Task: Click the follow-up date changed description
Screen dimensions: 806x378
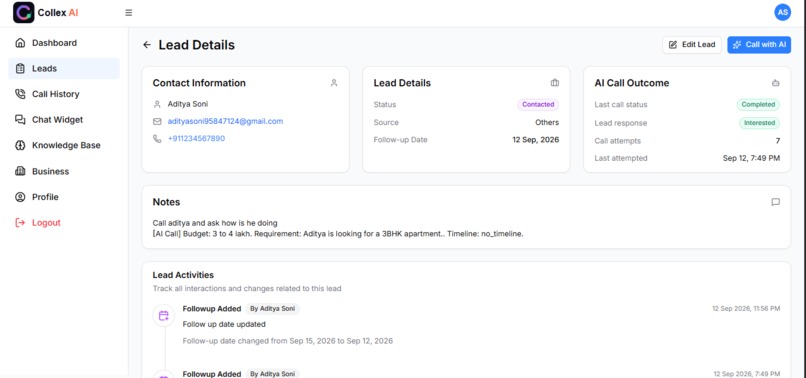Action: [288, 341]
